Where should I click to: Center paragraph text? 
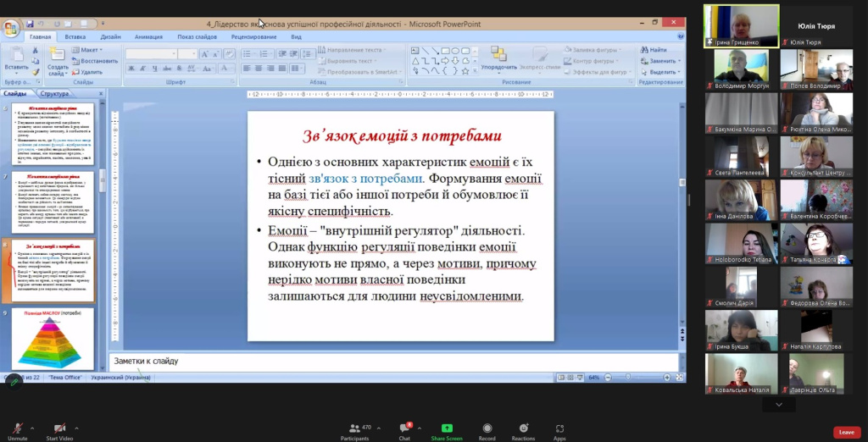point(259,69)
